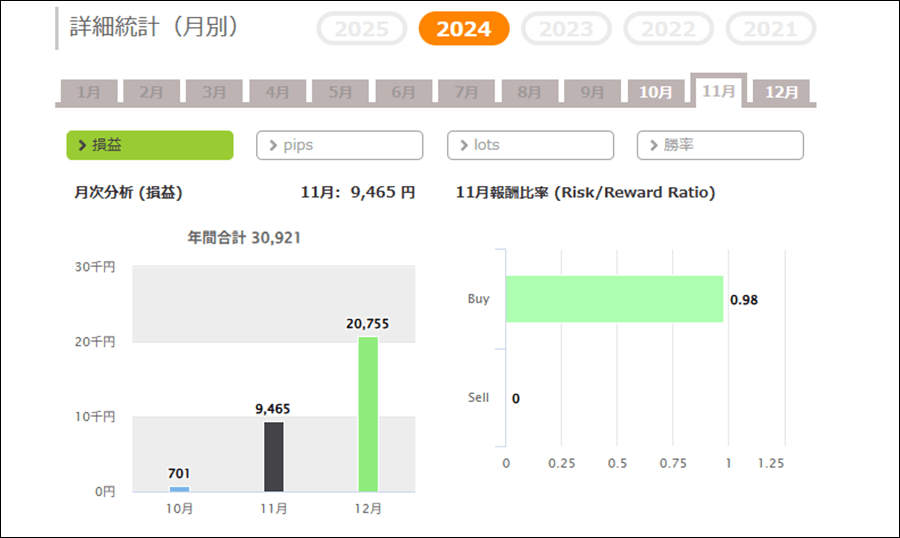Open the 2022 year statistics
The width and height of the screenshot is (900, 538).
(668, 29)
